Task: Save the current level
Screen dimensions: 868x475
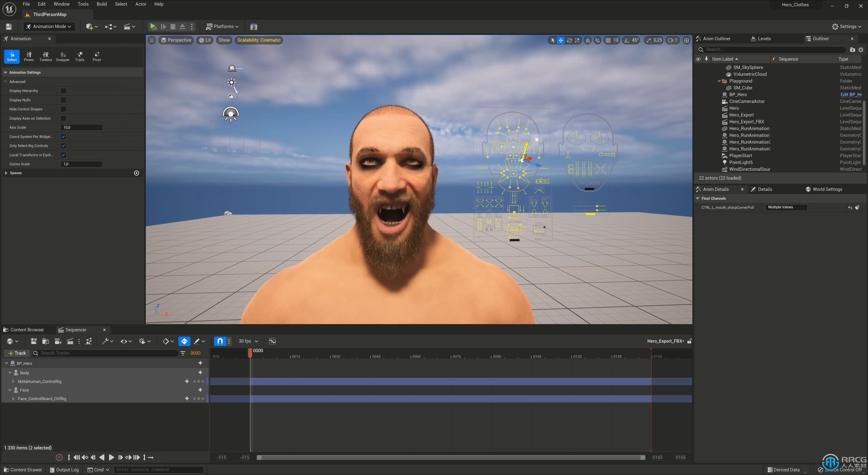Action: (9, 26)
